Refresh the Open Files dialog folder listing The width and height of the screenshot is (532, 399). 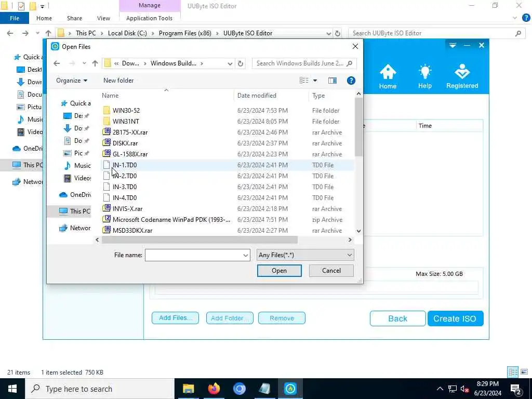240,63
